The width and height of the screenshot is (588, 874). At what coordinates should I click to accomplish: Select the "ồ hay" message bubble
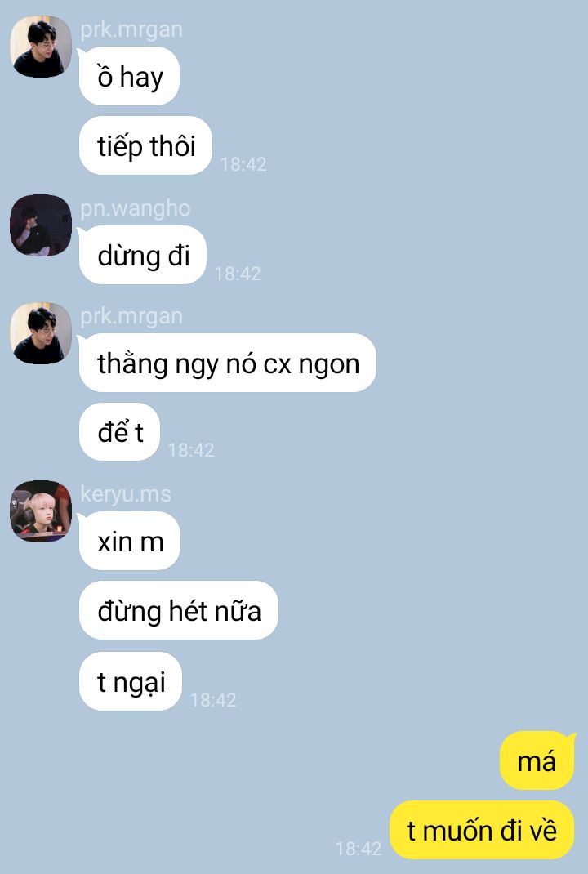click(129, 76)
